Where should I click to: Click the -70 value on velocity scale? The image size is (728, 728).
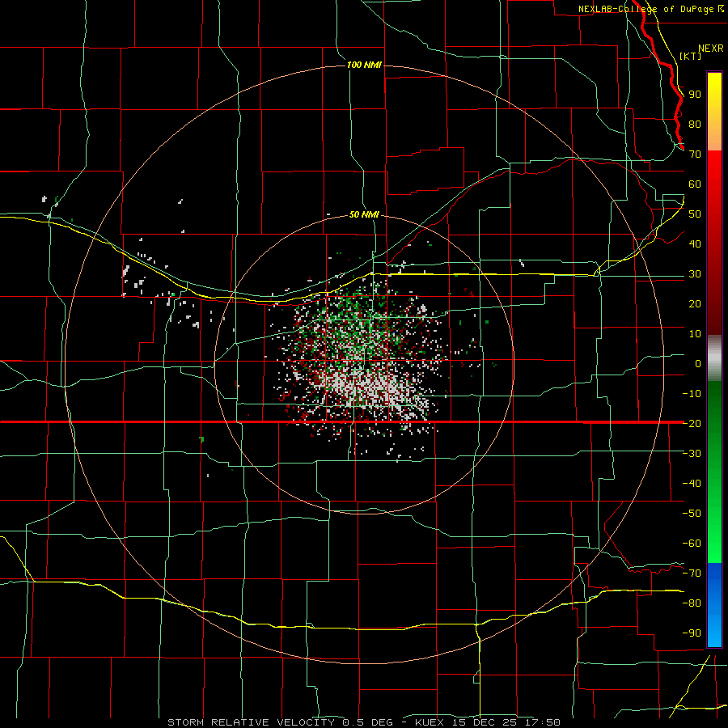click(692, 574)
